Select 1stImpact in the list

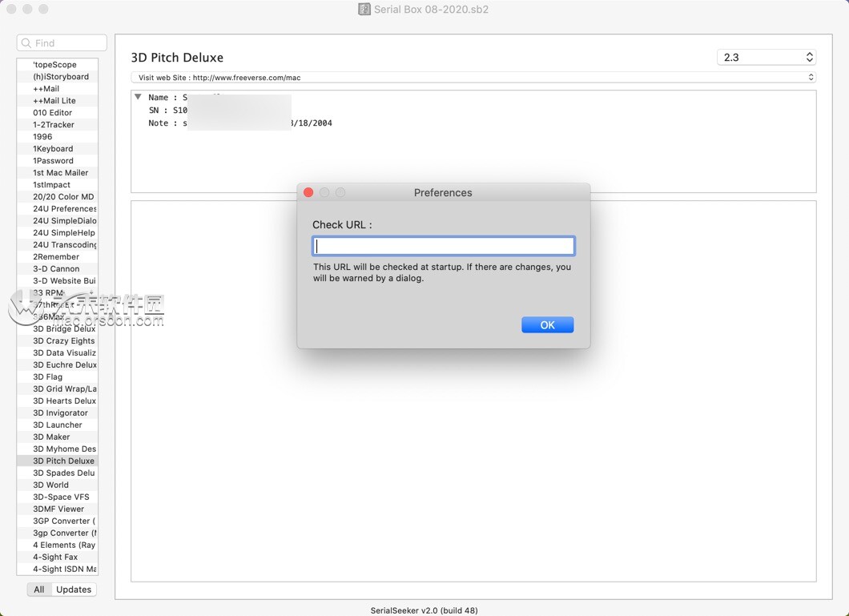pos(58,184)
